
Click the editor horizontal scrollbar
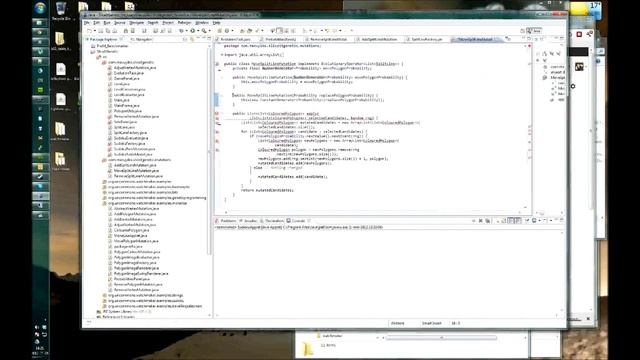pyautogui.click(x=373, y=213)
